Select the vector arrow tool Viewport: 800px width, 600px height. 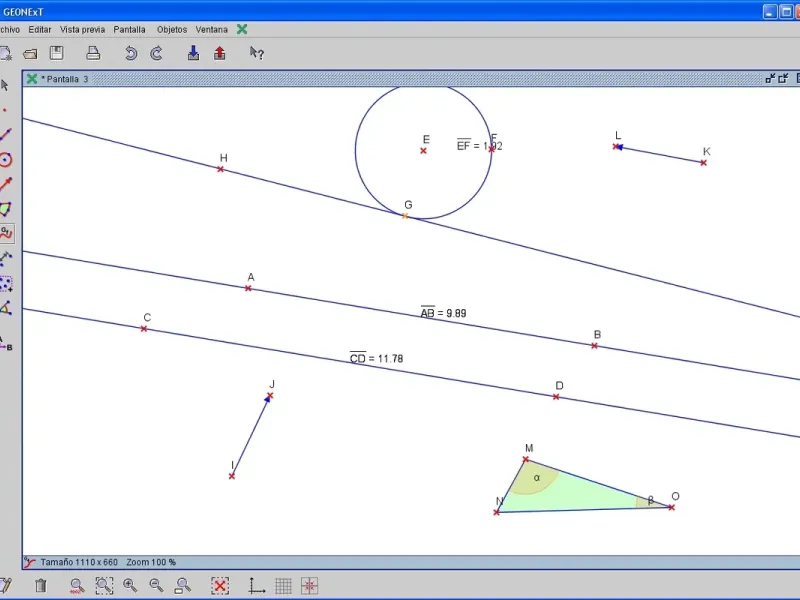(x=6, y=184)
